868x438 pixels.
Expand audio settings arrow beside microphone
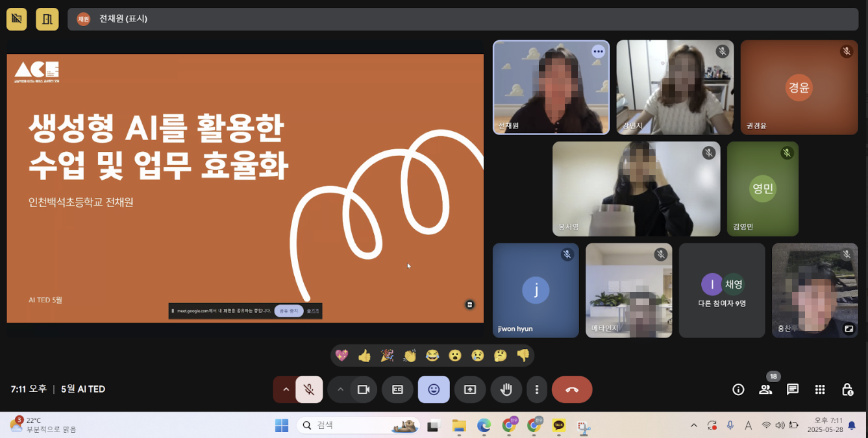tap(285, 390)
